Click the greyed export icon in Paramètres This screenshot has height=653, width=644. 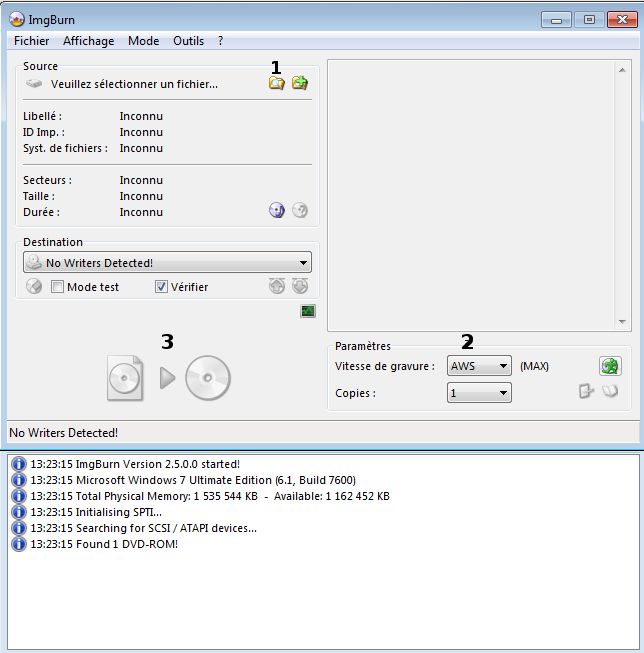click(x=586, y=391)
